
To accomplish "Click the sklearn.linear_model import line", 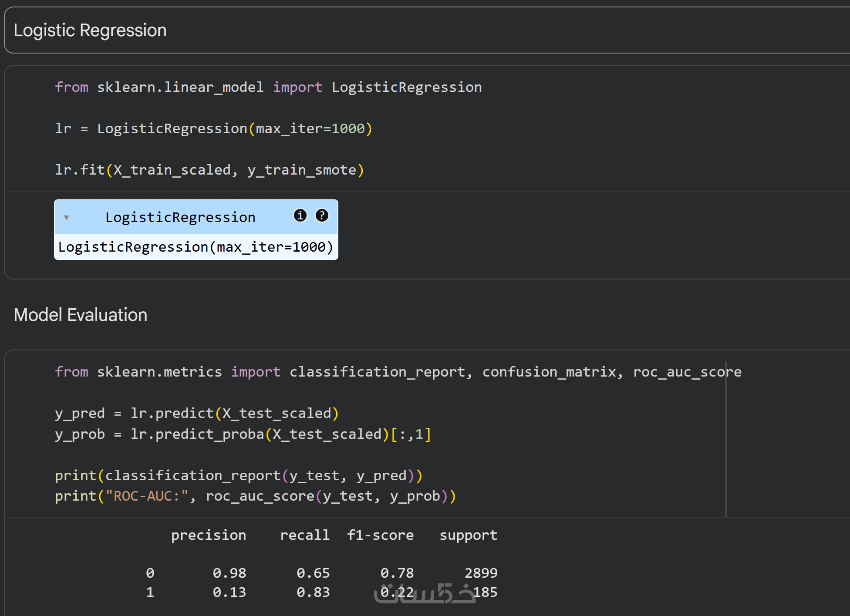I will 268,87.
